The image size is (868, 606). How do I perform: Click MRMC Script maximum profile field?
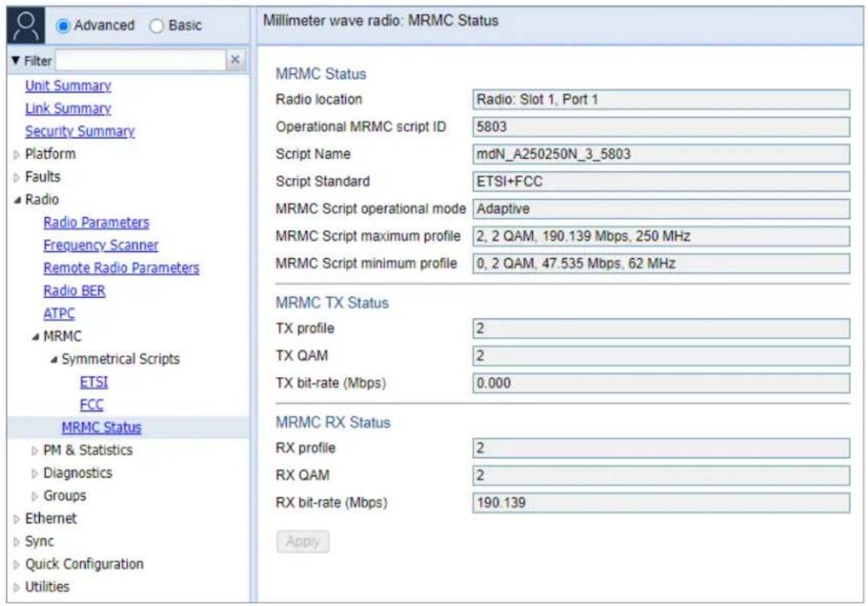(661, 236)
